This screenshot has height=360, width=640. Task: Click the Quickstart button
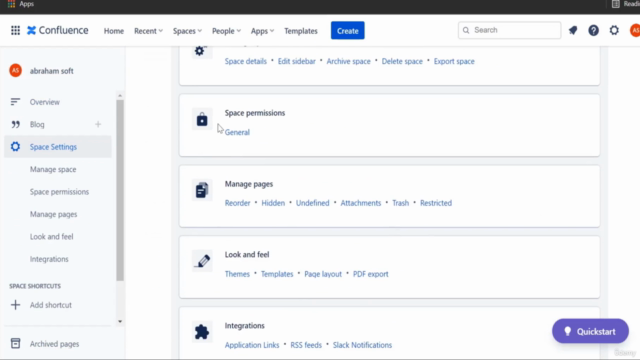click(x=590, y=331)
